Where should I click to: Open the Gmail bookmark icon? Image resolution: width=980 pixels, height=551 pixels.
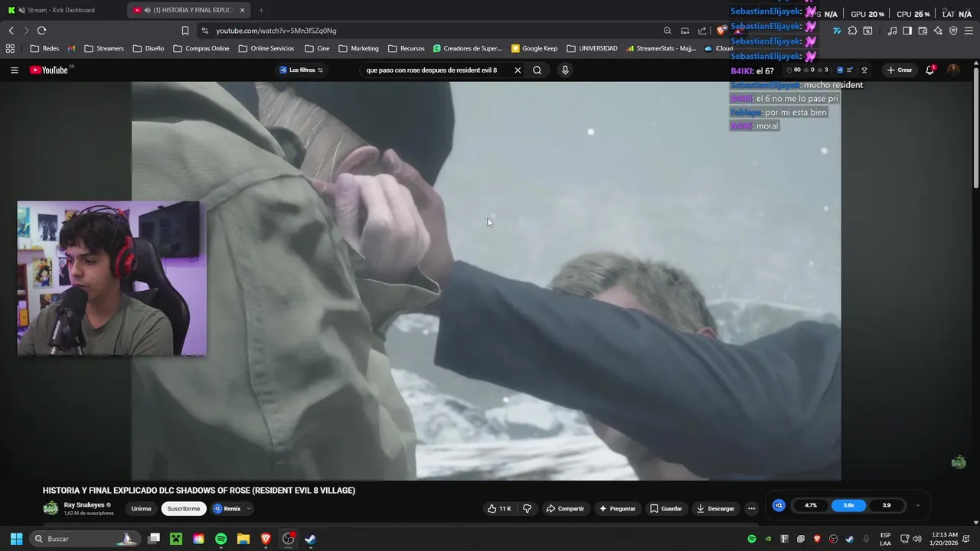pos(71,48)
